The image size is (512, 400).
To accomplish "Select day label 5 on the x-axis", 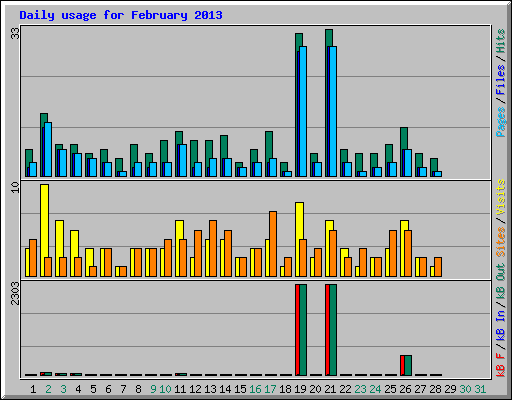I will tap(93, 389).
